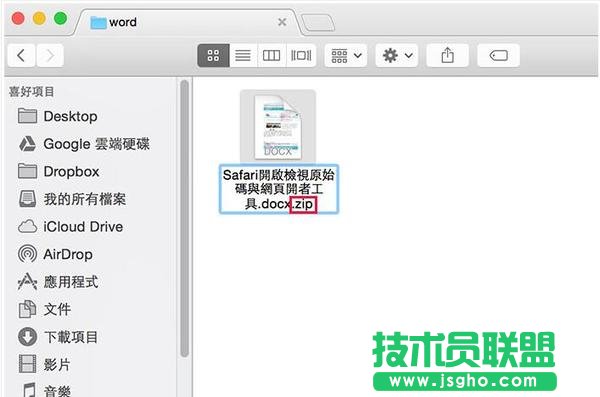Click the All My Files icon
The height and width of the screenshot is (397, 600).
point(27,199)
